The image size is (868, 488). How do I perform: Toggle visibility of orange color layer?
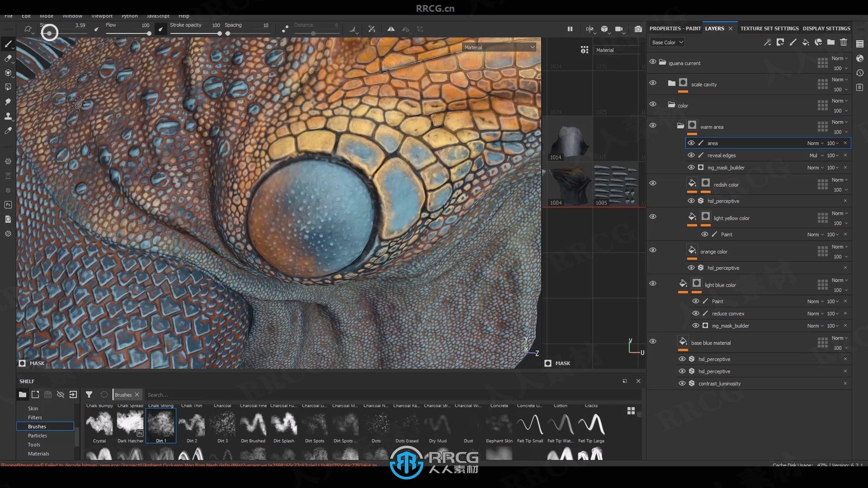pyautogui.click(x=653, y=250)
